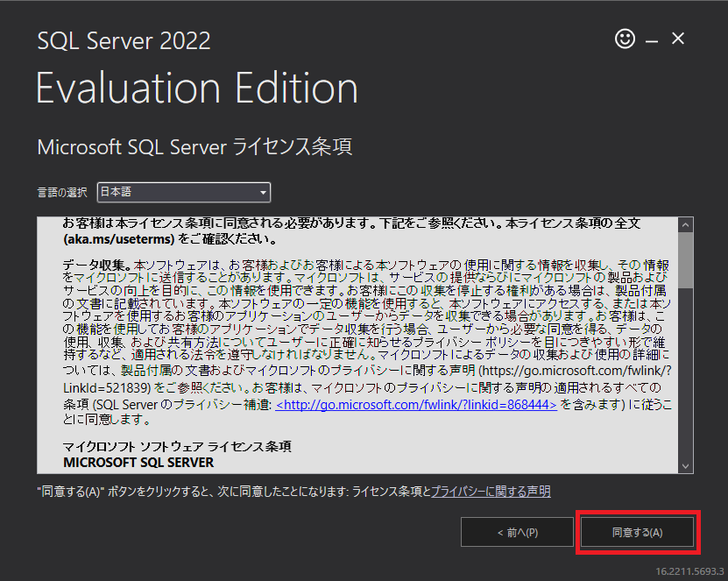Screen dimensions: 728x581
Task: Click the license text scrollbar down arrow
Action: (x=686, y=466)
